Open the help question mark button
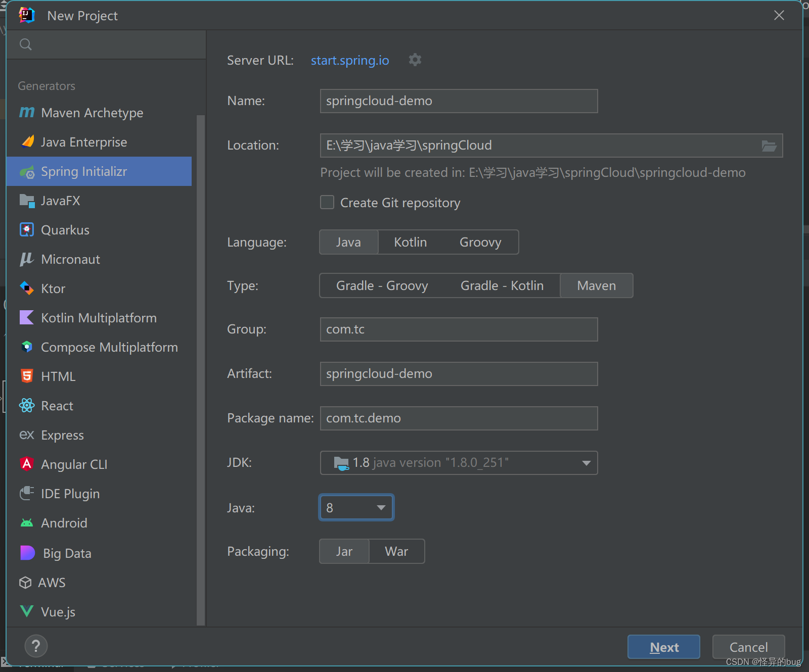The image size is (809, 672). pos(36,646)
